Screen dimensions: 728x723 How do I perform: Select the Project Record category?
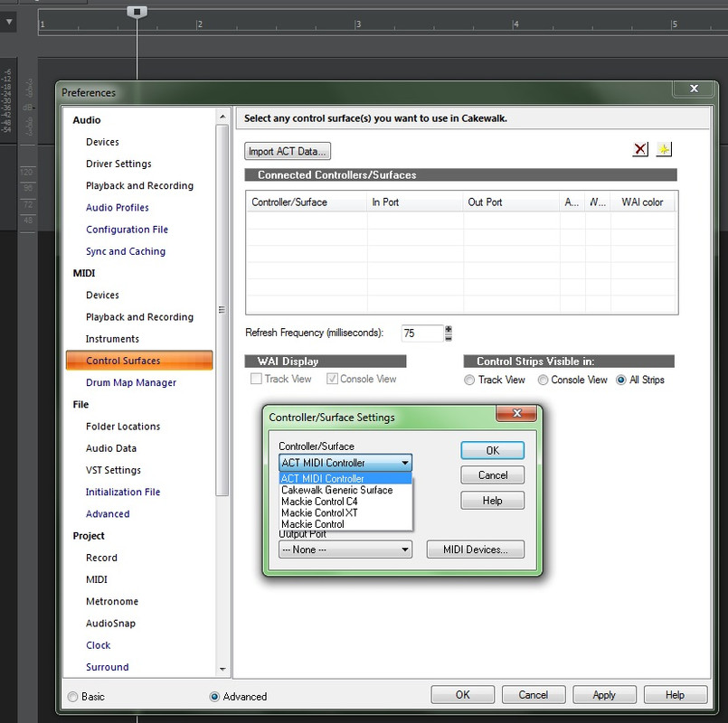101,558
